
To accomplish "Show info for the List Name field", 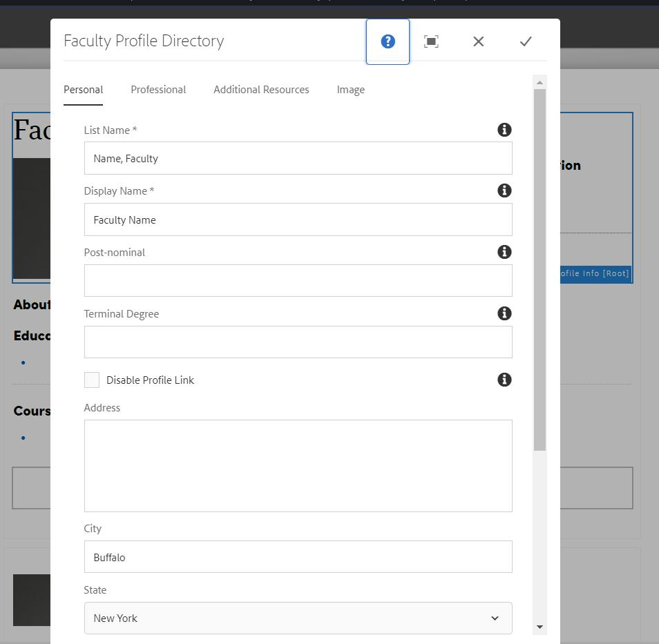I will coord(504,130).
